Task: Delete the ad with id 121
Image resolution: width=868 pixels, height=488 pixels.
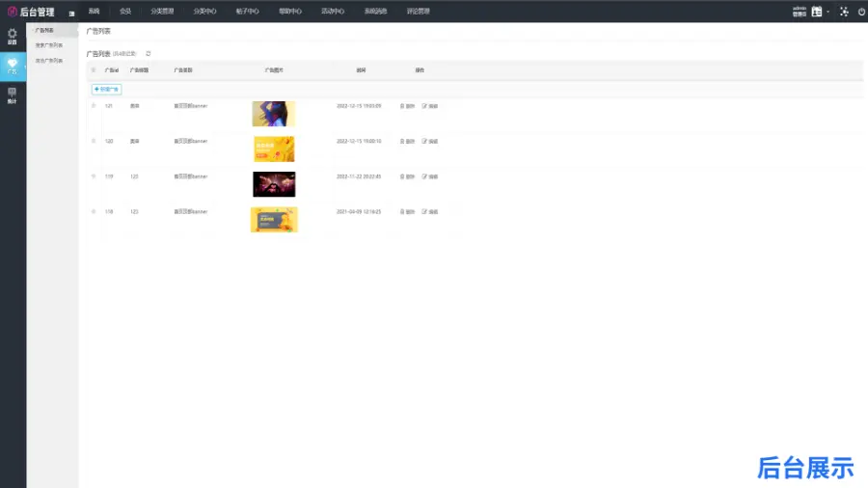Action: [x=408, y=106]
